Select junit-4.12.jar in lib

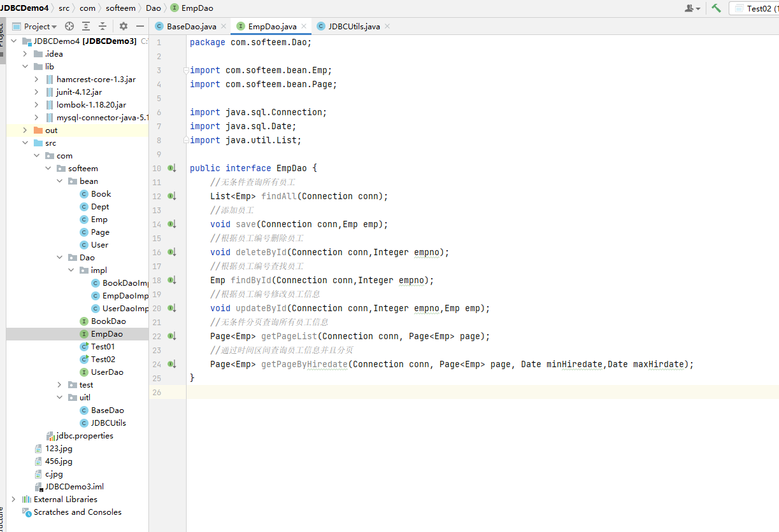pyautogui.click(x=79, y=92)
